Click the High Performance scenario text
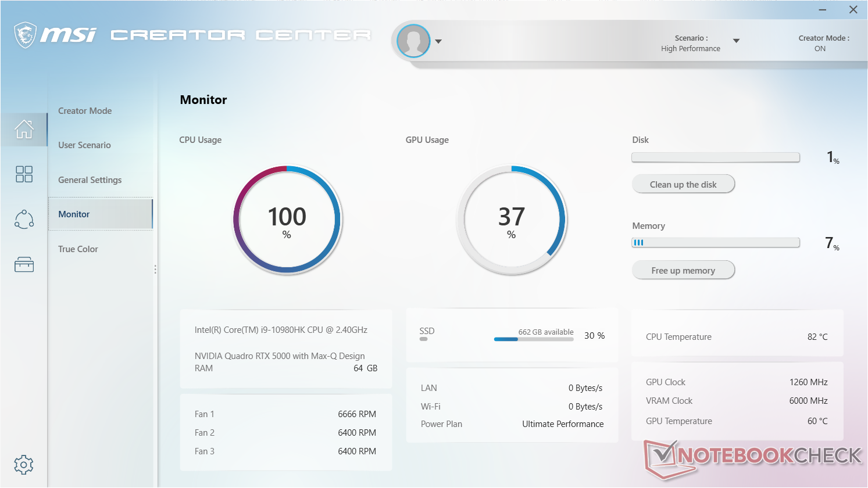868x488 pixels. tap(691, 49)
